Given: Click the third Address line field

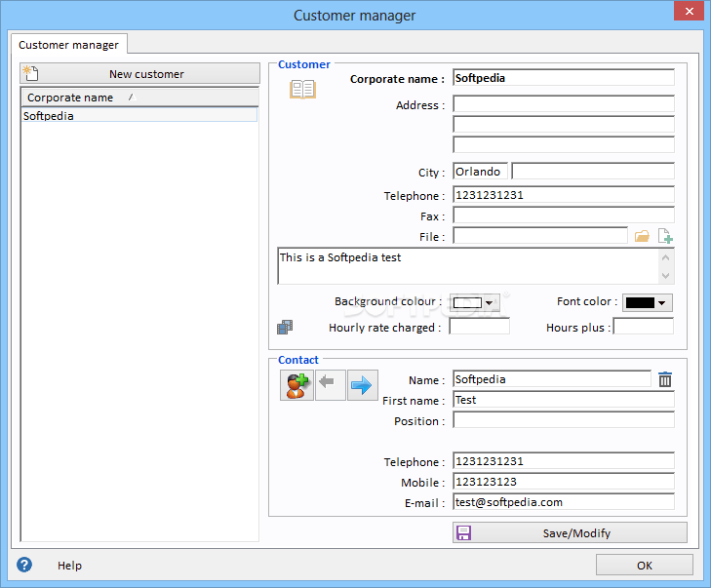Looking at the screenshot, I should tap(564, 144).
